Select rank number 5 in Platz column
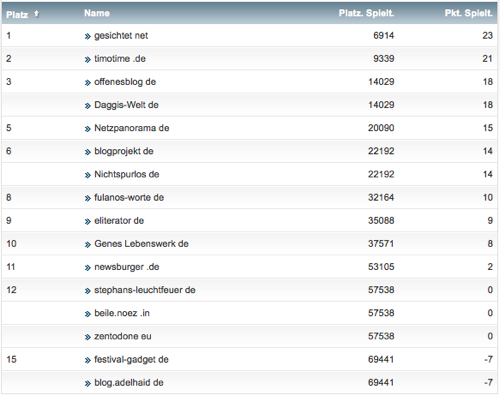500x396 pixels. click(x=9, y=128)
